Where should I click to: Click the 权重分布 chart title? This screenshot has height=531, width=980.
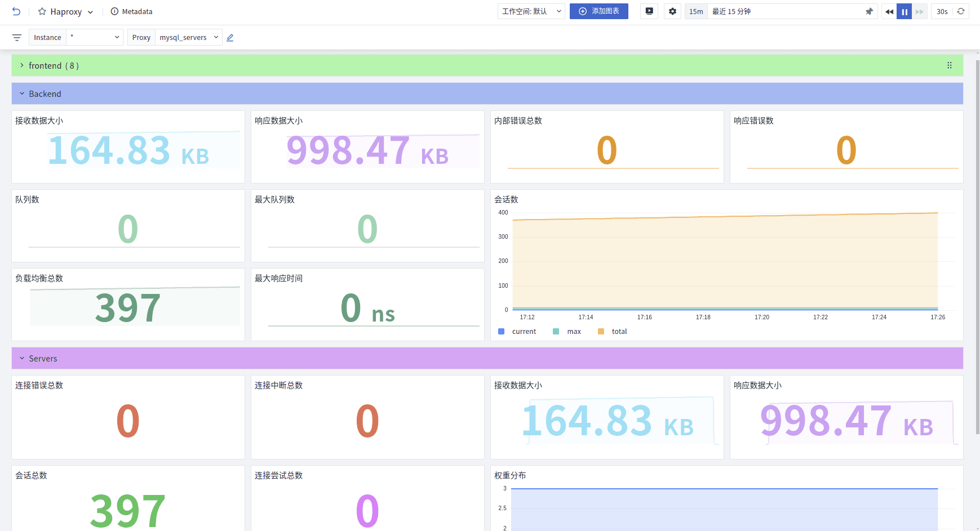(x=510, y=475)
